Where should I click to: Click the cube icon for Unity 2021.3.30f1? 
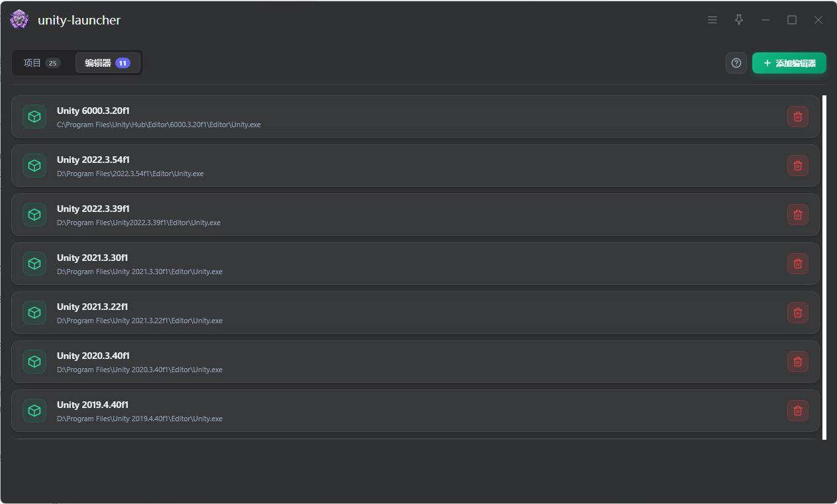[34, 264]
